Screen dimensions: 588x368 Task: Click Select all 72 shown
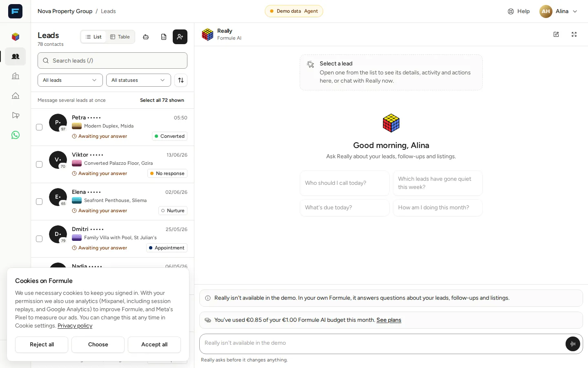tap(162, 100)
